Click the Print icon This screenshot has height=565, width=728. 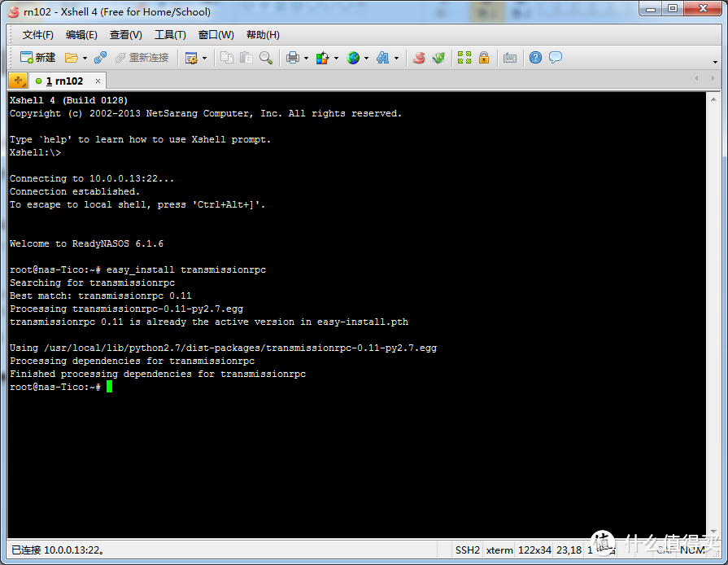pyautogui.click(x=293, y=58)
